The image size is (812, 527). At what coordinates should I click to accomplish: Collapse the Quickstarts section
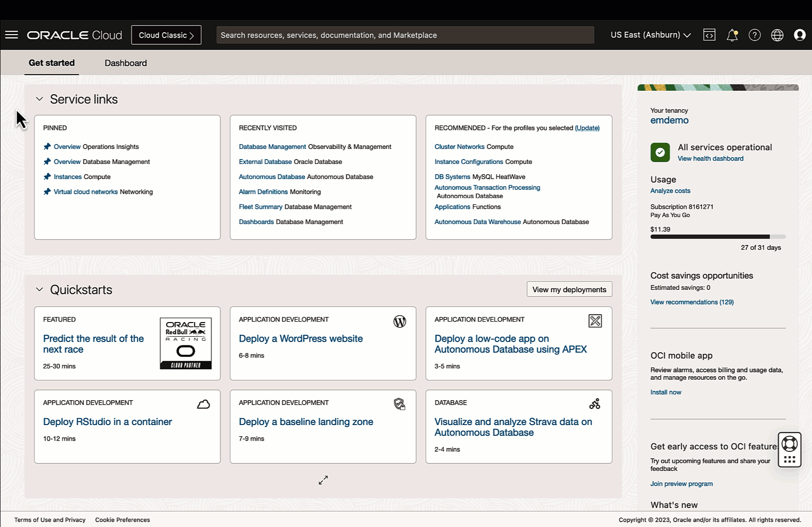40,289
